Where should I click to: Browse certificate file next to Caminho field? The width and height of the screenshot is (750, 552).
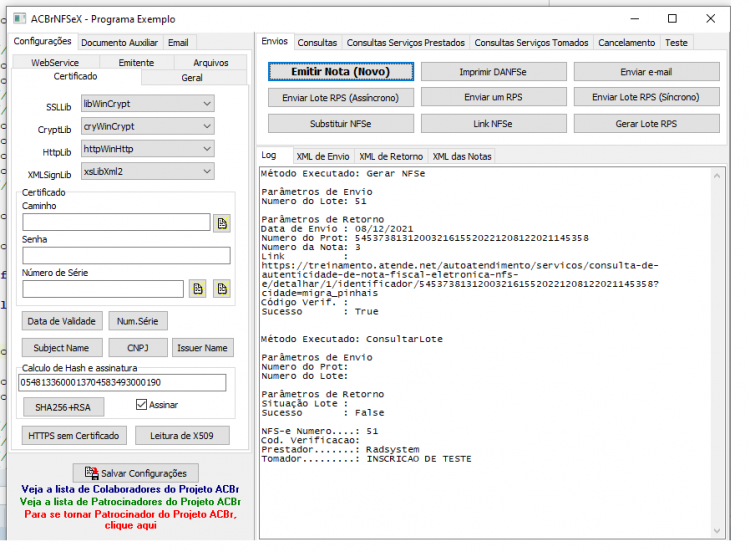222,223
